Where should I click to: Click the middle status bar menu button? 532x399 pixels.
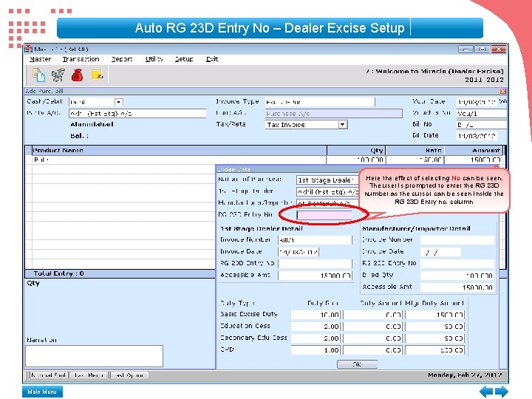89,375
